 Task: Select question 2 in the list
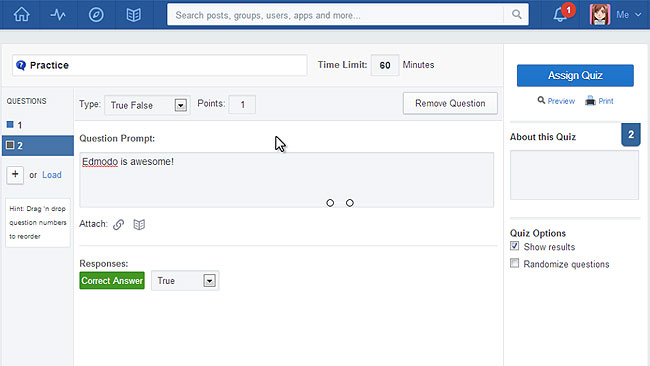tap(38, 145)
